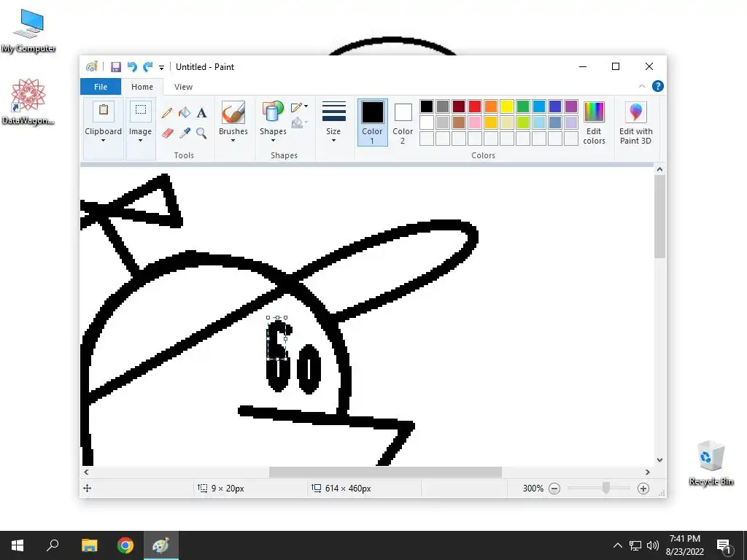Open the notifications action center
This screenshot has width=747, height=560.
point(724,545)
